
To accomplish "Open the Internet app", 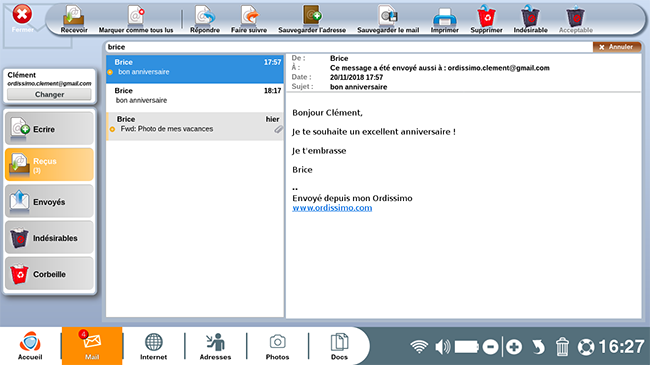I will pos(153,346).
